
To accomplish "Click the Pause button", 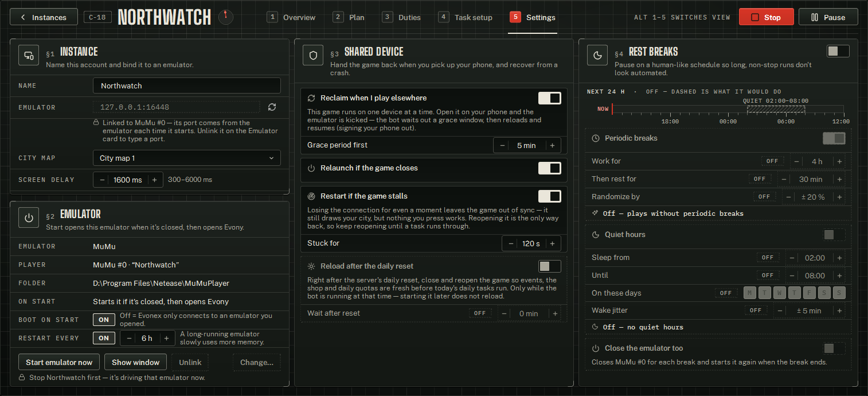I will point(828,17).
